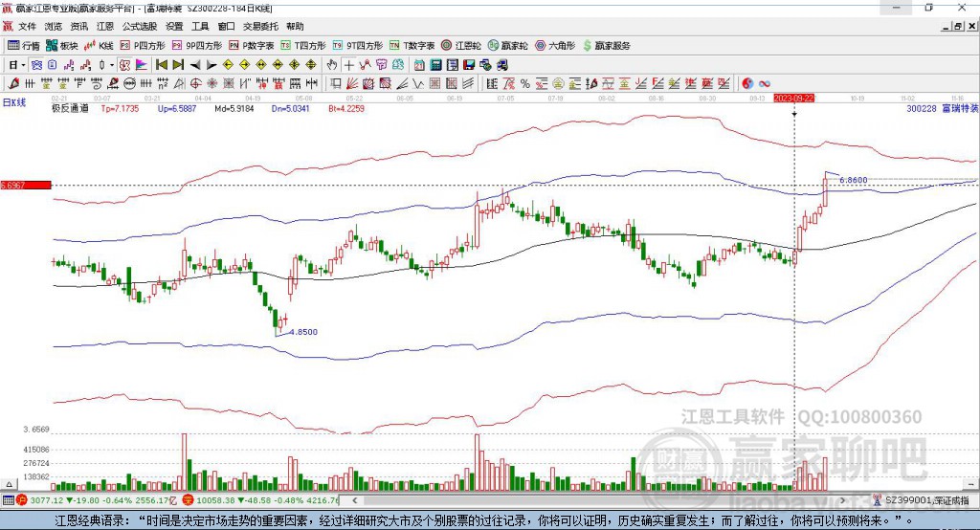
Task: Open the P数字表 number table
Action: (x=252, y=46)
